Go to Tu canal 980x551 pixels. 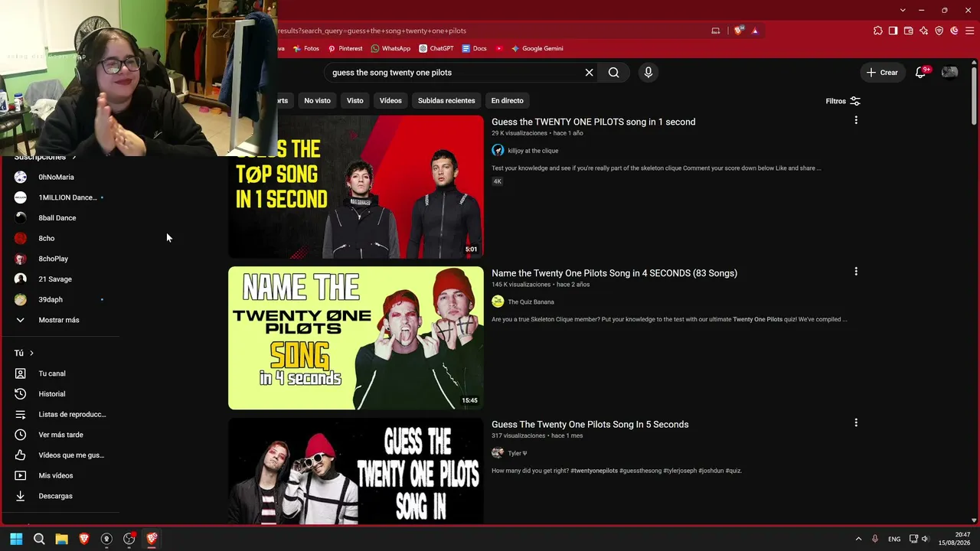coord(60,373)
